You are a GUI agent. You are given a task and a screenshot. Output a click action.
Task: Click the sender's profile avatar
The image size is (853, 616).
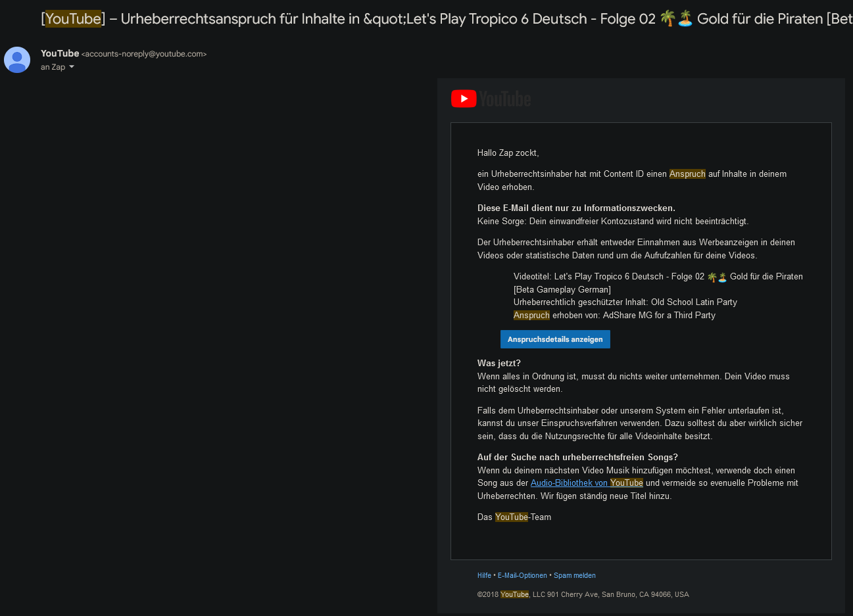17,60
